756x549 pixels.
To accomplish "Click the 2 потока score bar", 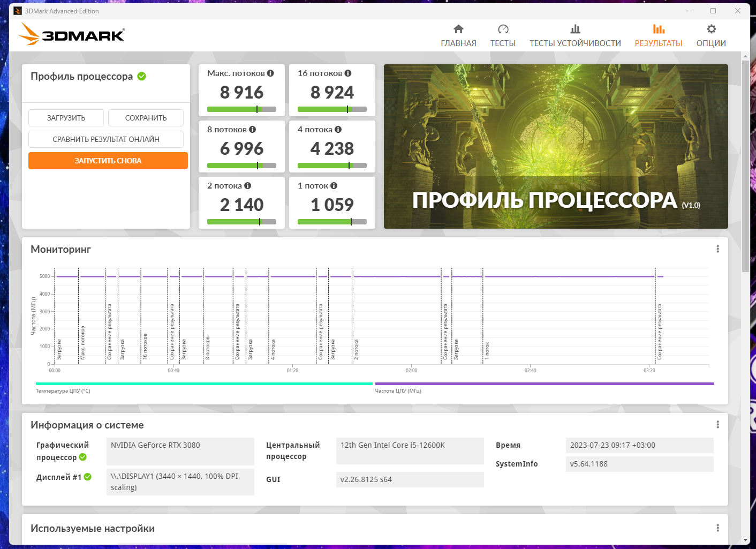I will (x=241, y=222).
